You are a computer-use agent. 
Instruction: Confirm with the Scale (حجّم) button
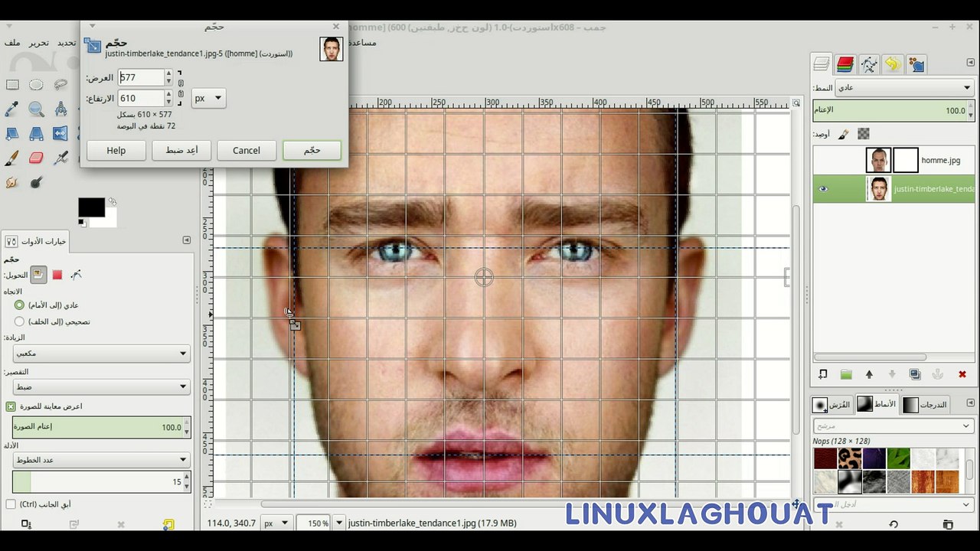[x=312, y=150]
